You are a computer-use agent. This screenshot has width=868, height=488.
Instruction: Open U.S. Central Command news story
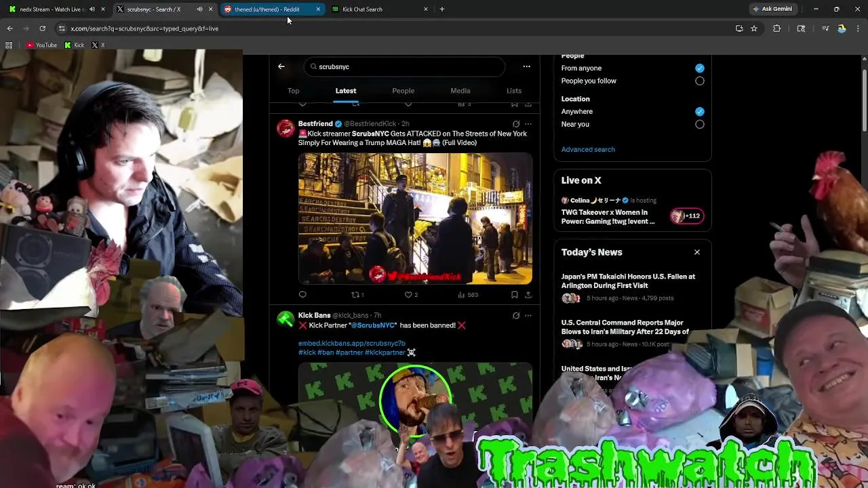(x=625, y=327)
